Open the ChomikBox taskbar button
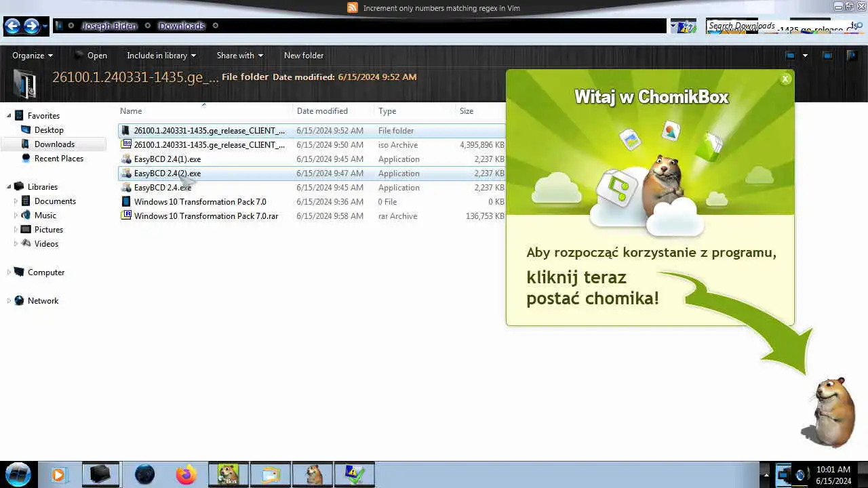This screenshot has width=868, height=488. pyautogui.click(x=229, y=474)
